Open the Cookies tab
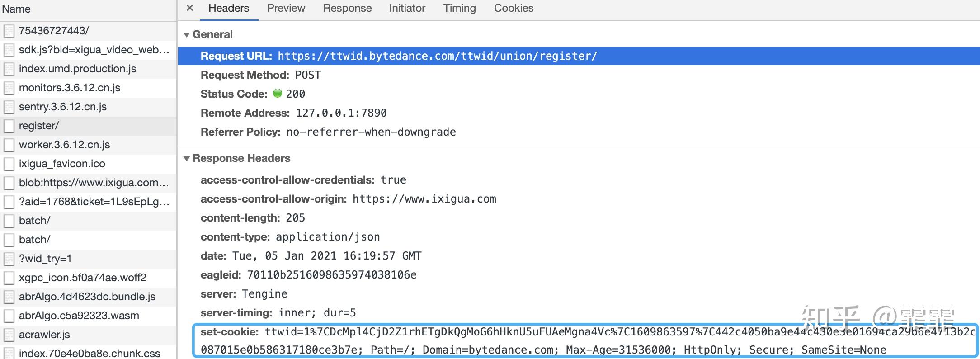 click(x=514, y=8)
